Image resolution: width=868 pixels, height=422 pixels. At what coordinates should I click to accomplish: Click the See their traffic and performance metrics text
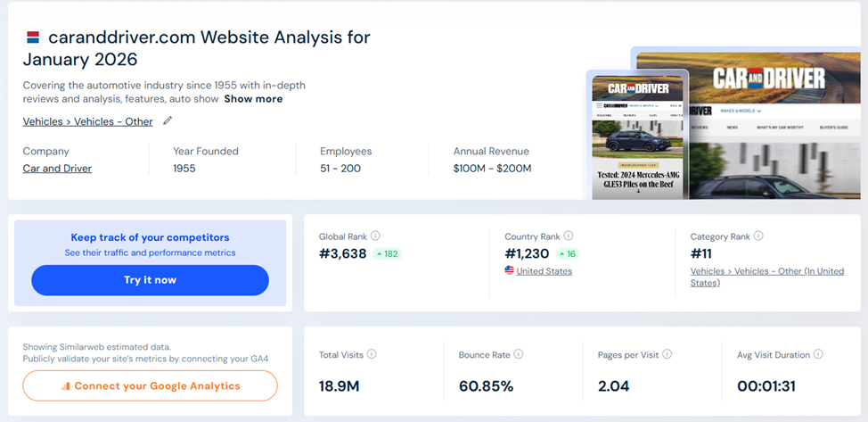click(150, 252)
